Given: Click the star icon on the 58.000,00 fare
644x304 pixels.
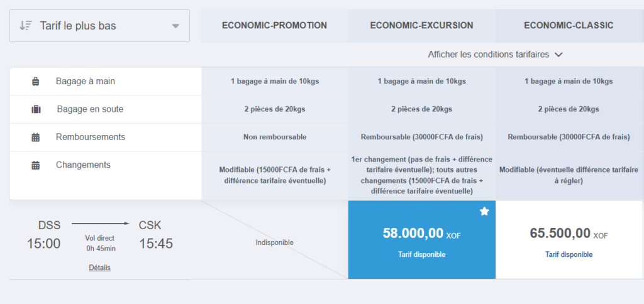Looking at the screenshot, I should tap(484, 212).
